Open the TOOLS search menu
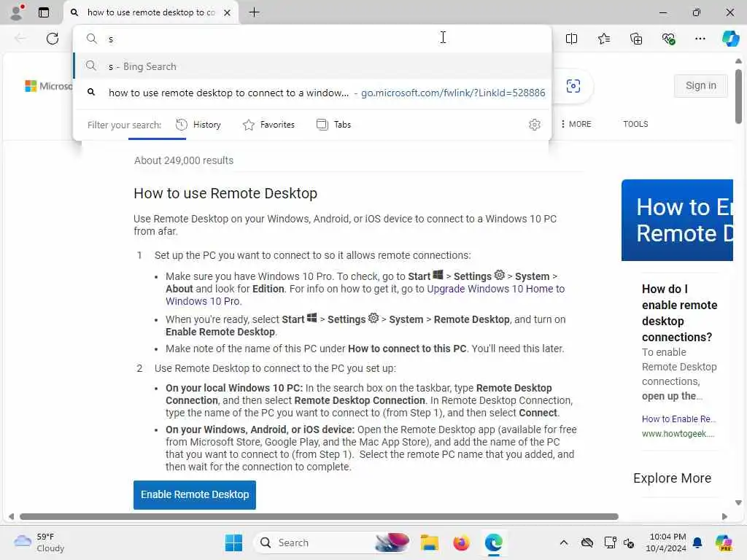 (x=635, y=124)
